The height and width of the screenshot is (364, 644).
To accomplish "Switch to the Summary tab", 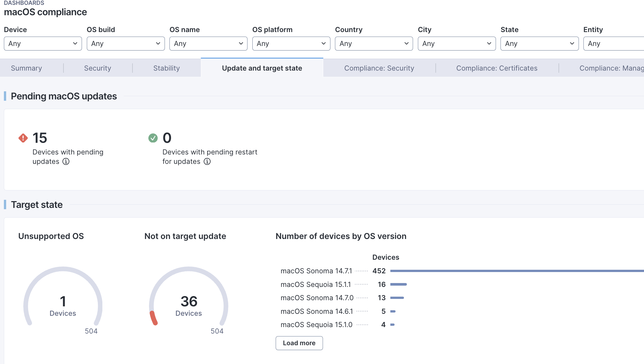I will [x=26, y=68].
